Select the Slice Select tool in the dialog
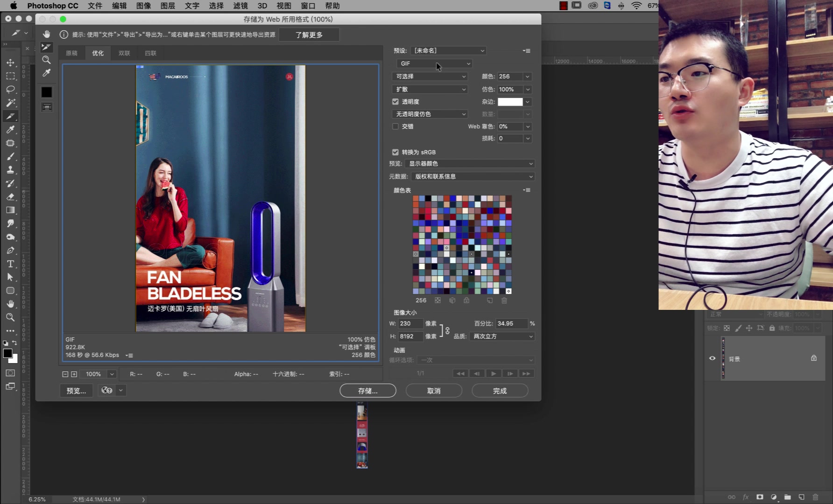 pos(46,47)
